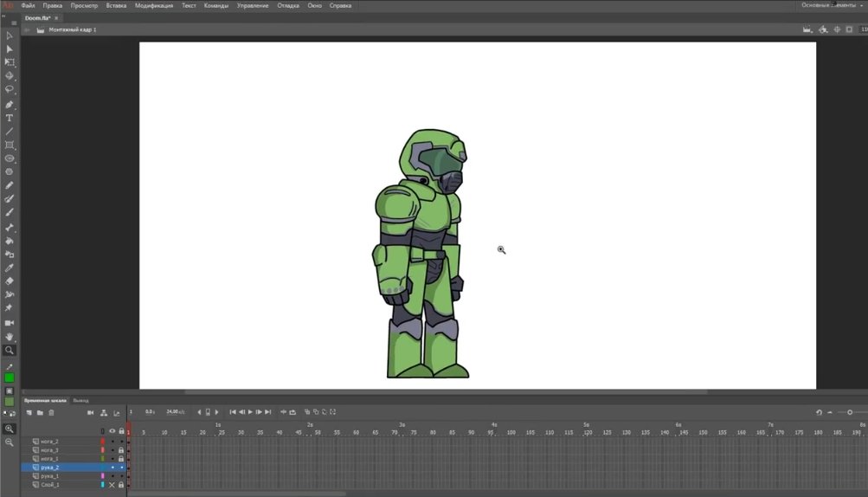Choose the Lasso tool
Image resolution: width=868 pixels, height=497 pixels.
(x=10, y=89)
